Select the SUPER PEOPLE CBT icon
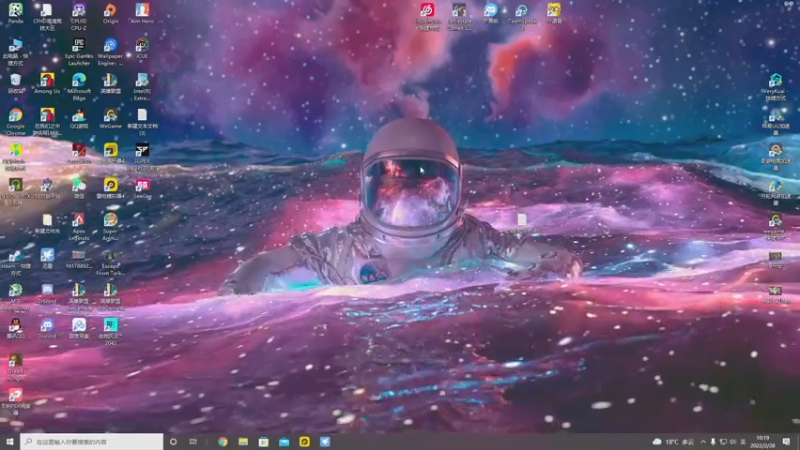The height and width of the screenshot is (450, 800). coord(142,156)
